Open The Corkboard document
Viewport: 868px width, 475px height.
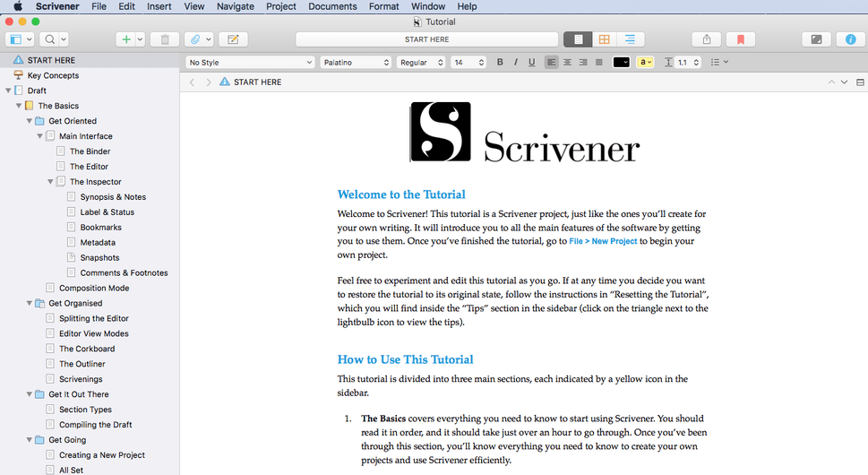pos(87,349)
